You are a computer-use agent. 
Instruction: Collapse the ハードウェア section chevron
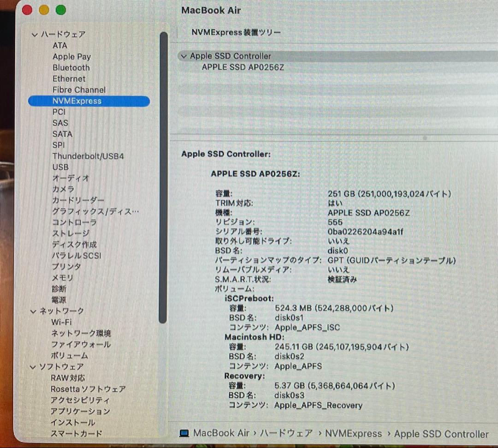(x=35, y=34)
